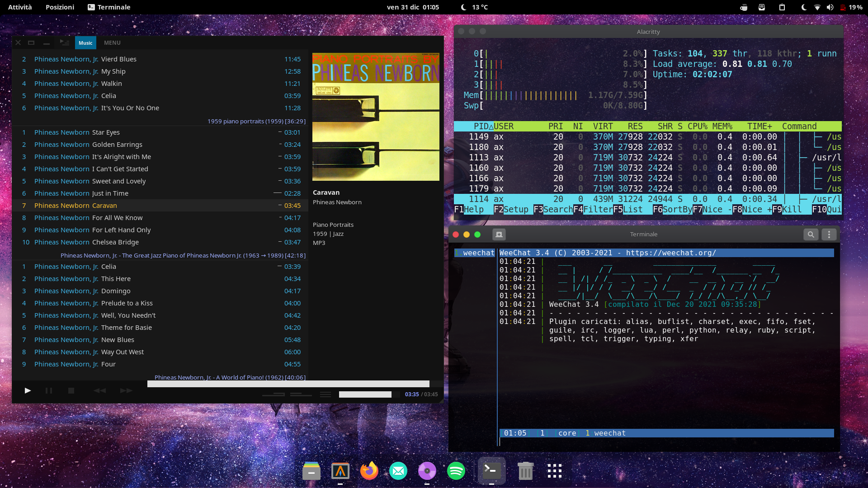Open the Music tab in the player
Screen dimensions: 868x488
click(85, 42)
